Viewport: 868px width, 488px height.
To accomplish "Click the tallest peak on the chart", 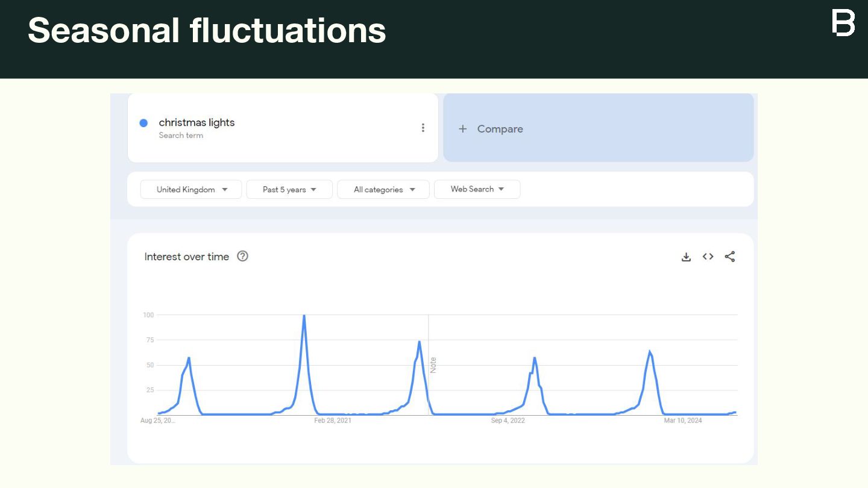I will (x=304, y=316).
